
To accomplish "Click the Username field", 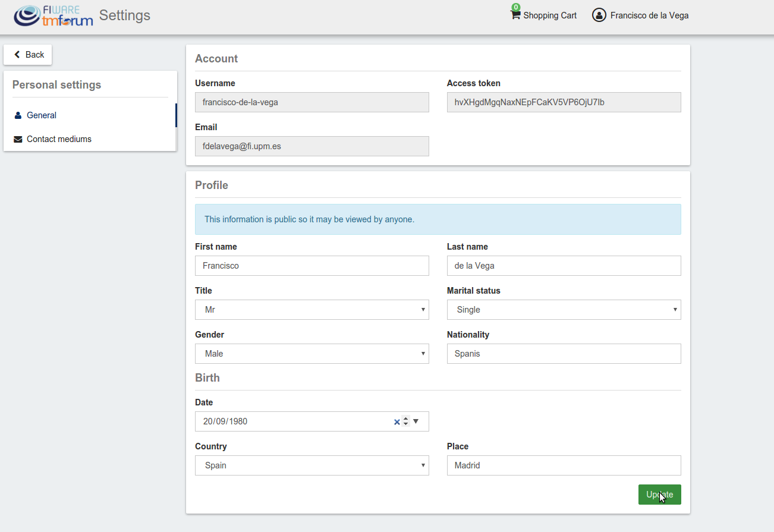I will (312, 102).
